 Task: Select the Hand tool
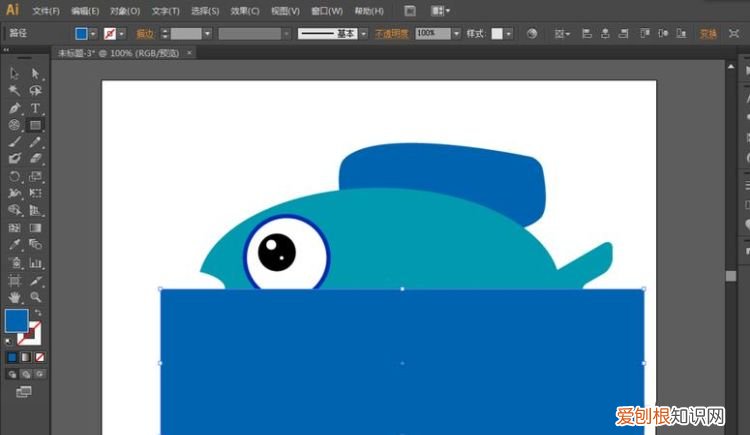[x=14, y=297]
